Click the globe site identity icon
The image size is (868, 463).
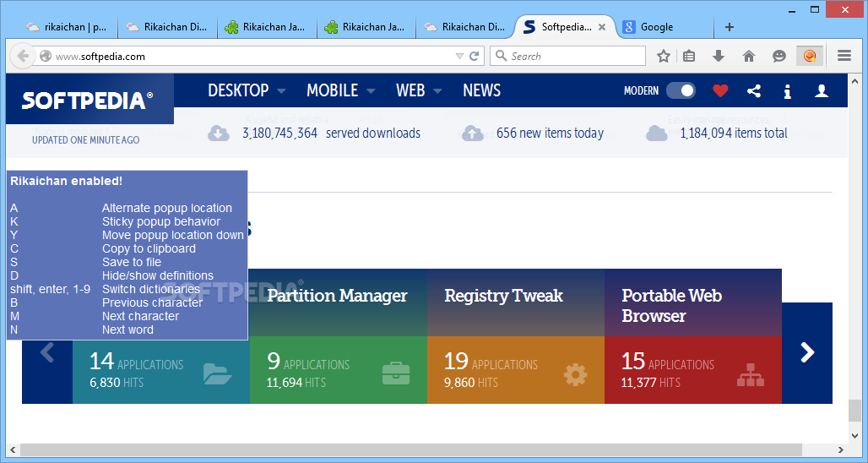click(46, 56)
